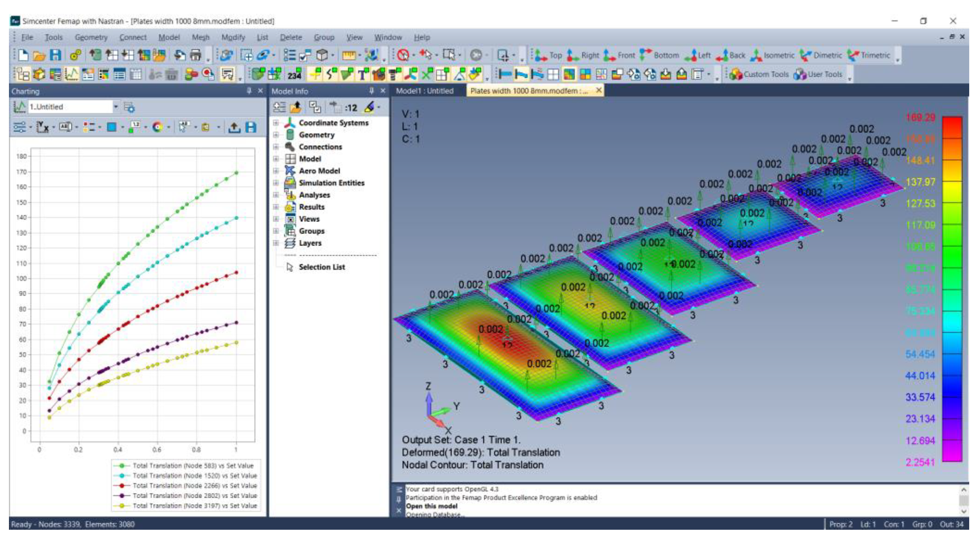Open User Tools
Screen dimensions: 980x539
coord(818,74)
